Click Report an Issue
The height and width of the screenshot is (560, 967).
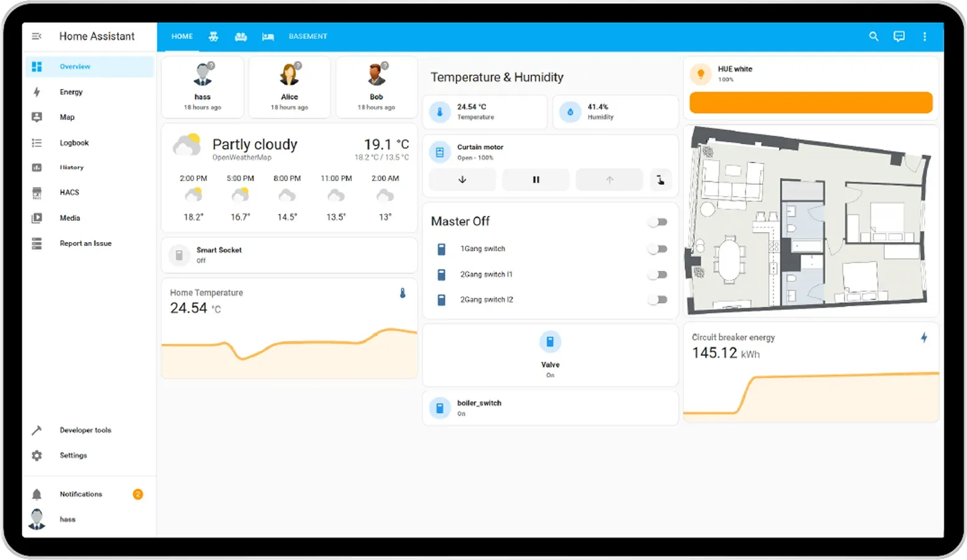(85, 243)
